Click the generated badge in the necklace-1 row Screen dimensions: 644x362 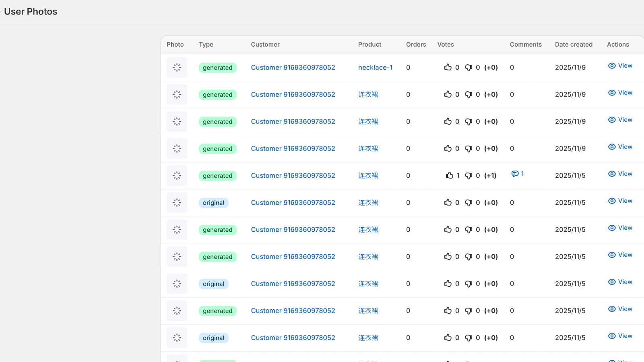click(217, 68)
